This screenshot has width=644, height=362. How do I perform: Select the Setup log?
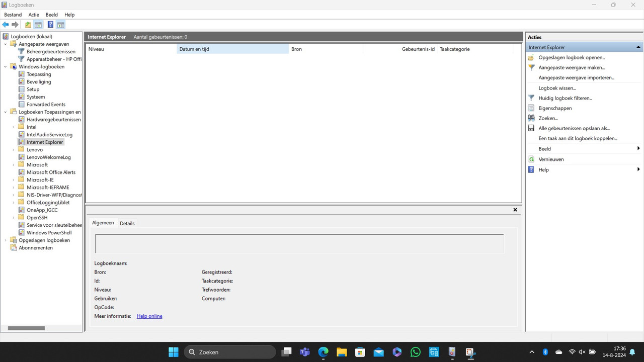click(33, 89)
